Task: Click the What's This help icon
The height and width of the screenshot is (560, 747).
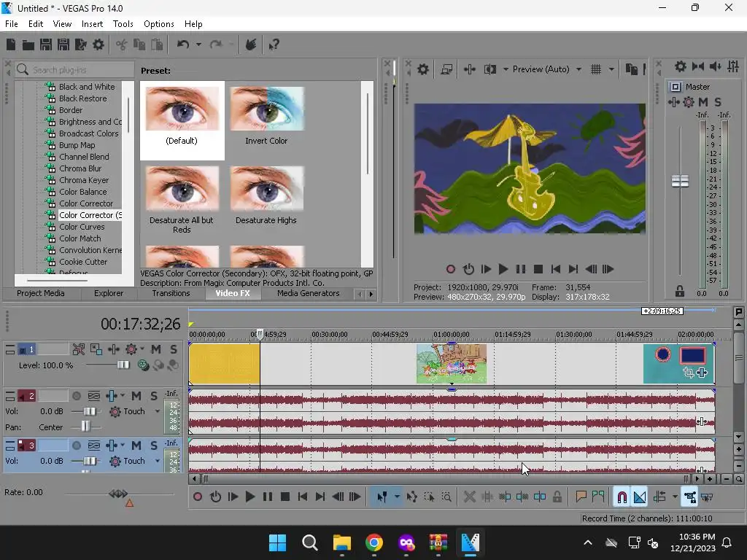Action: [274, 44]
